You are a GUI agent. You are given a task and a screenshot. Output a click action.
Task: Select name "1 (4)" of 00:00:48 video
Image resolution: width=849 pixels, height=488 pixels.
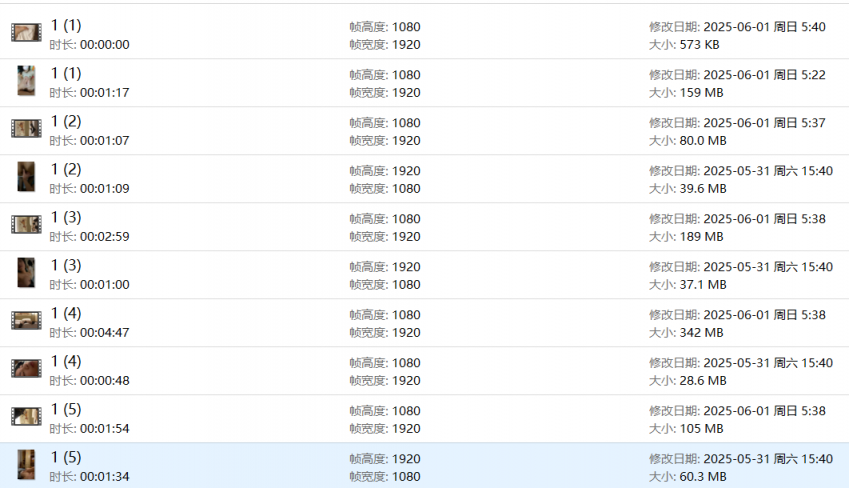(66, 361)
